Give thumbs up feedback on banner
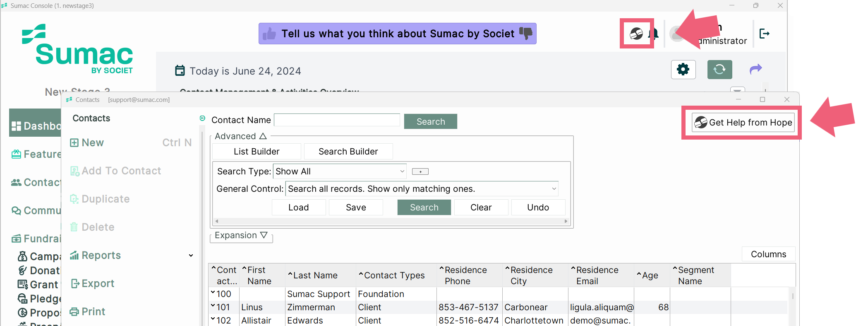Screen dimensions: 868x326 click(269, 34)
